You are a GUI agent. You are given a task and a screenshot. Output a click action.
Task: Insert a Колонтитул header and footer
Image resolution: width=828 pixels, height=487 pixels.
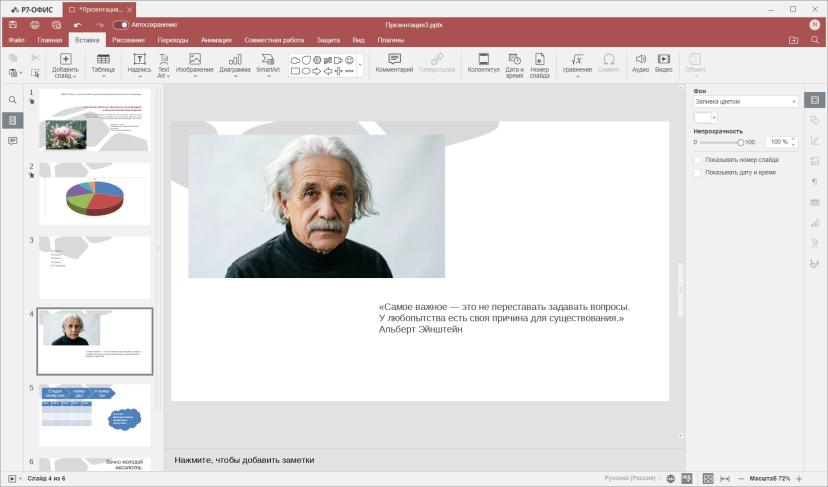pos(483,63)
